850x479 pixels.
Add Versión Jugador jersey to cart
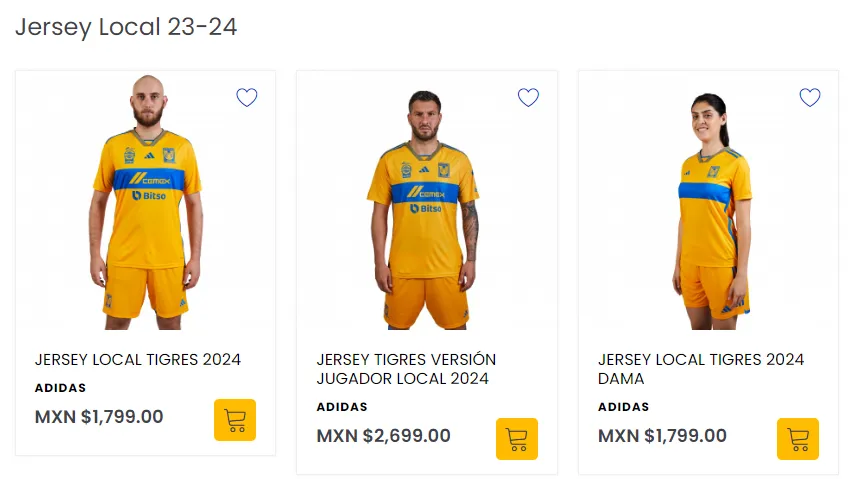point(517,439)
